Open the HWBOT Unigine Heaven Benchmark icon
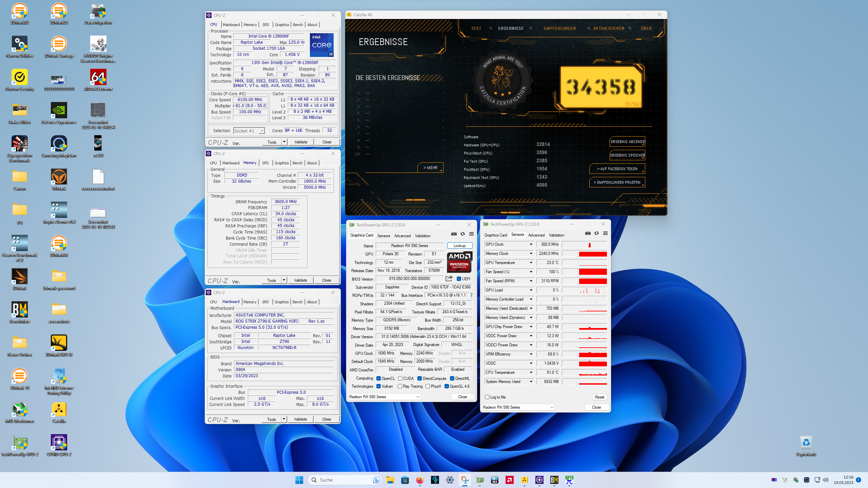The width and height of the screenshot is (868, 488). [x=98, y=49]
